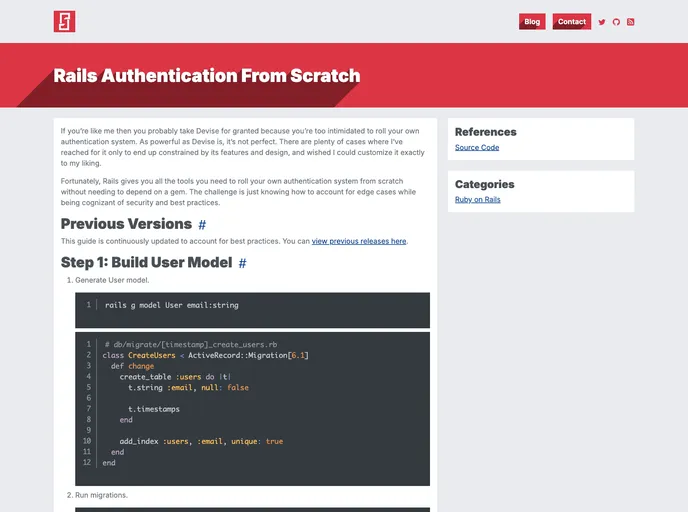Click the 'Generate User model.' list item
688x512 pixels.
[112, 280]
